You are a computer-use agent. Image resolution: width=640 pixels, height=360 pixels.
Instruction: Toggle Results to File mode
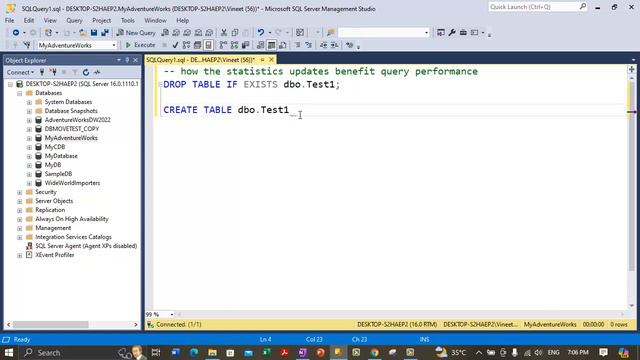click(x=282, y=45)
